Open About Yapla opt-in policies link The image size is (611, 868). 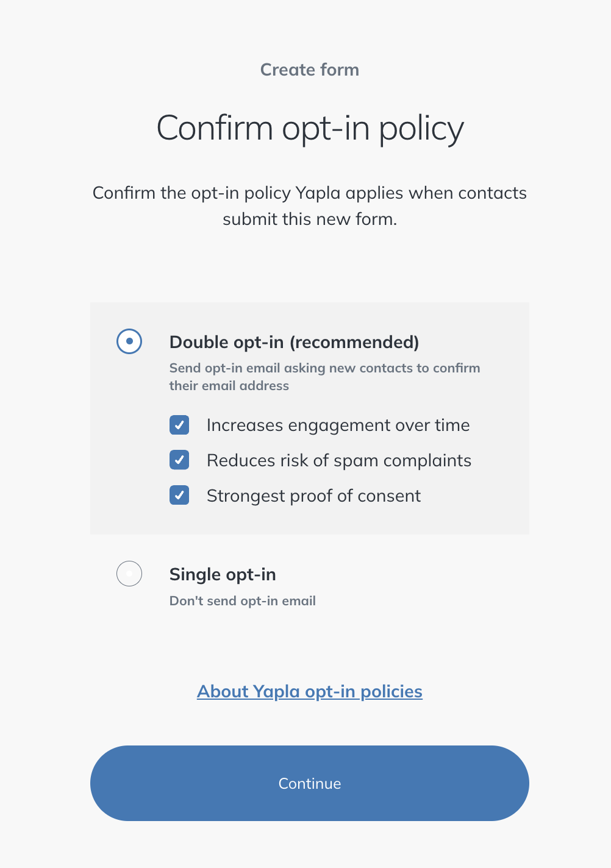pyautogui.click(x=310, y=692)
